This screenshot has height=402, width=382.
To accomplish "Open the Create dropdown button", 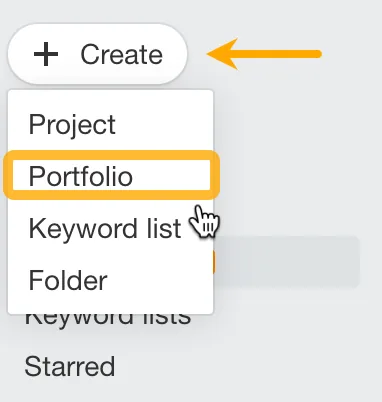I will pyautogui.click(x=97, y=54).
